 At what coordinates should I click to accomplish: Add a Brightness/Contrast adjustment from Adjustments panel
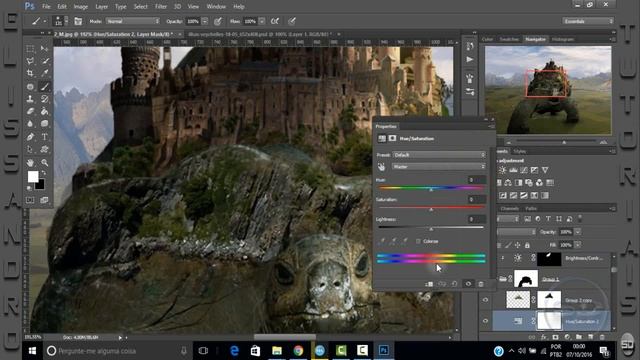coord(502,170)
